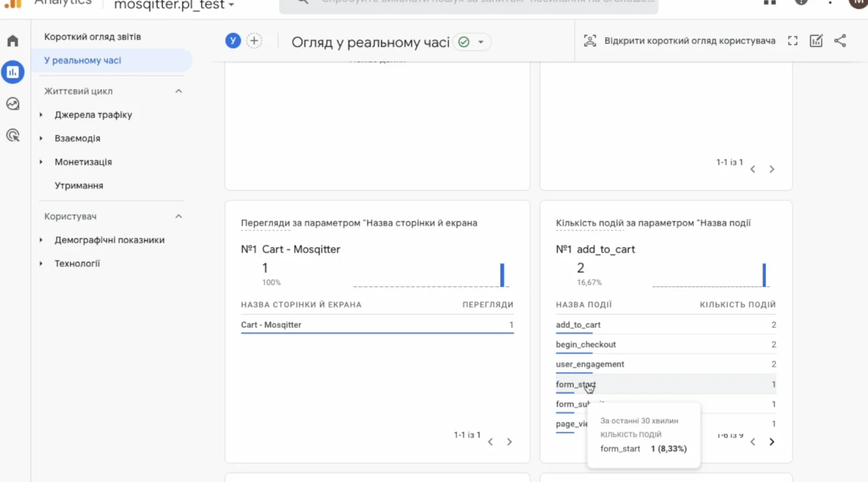Click the begin_checkout event row
The width and height of the screenshot is (868, 482).
click(666, 345)
